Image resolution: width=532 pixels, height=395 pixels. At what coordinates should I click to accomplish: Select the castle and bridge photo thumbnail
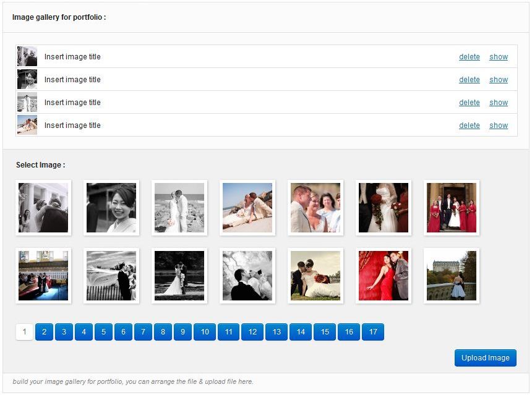pyautogui.click(x=451, y=275)
